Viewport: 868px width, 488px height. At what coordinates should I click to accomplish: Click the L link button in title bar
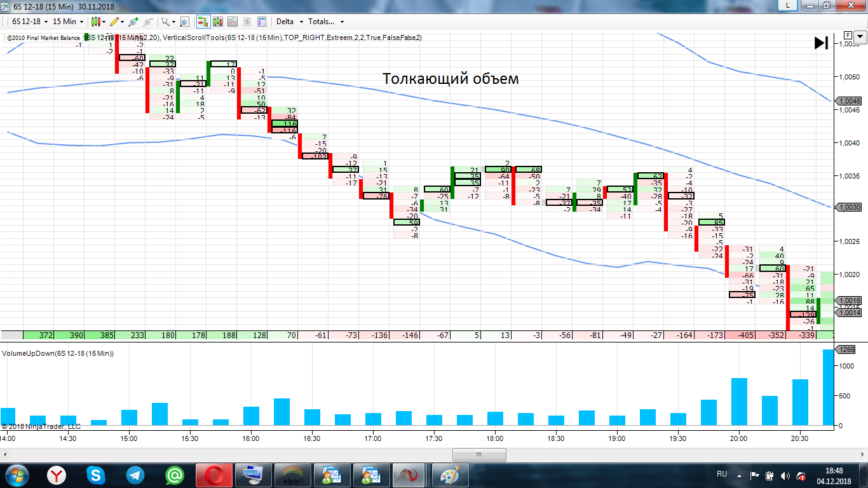click(x=788, y=5)
